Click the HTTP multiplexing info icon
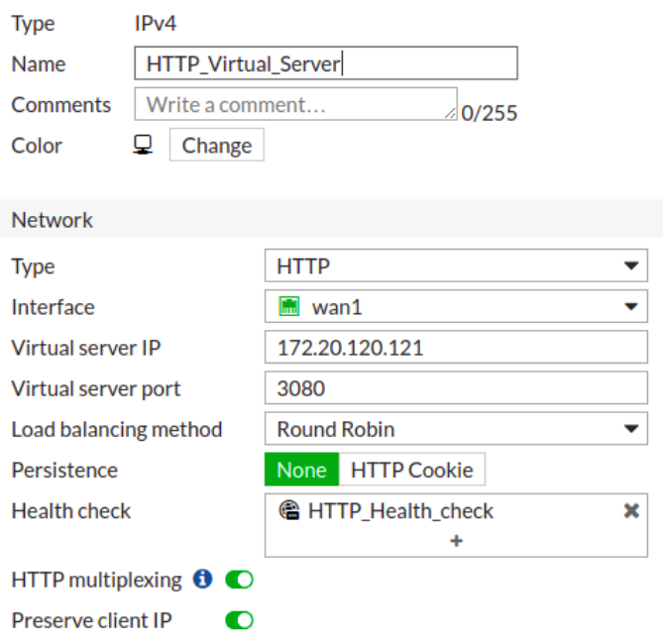Viewport: 663px width, 644px height. [202, 579]
